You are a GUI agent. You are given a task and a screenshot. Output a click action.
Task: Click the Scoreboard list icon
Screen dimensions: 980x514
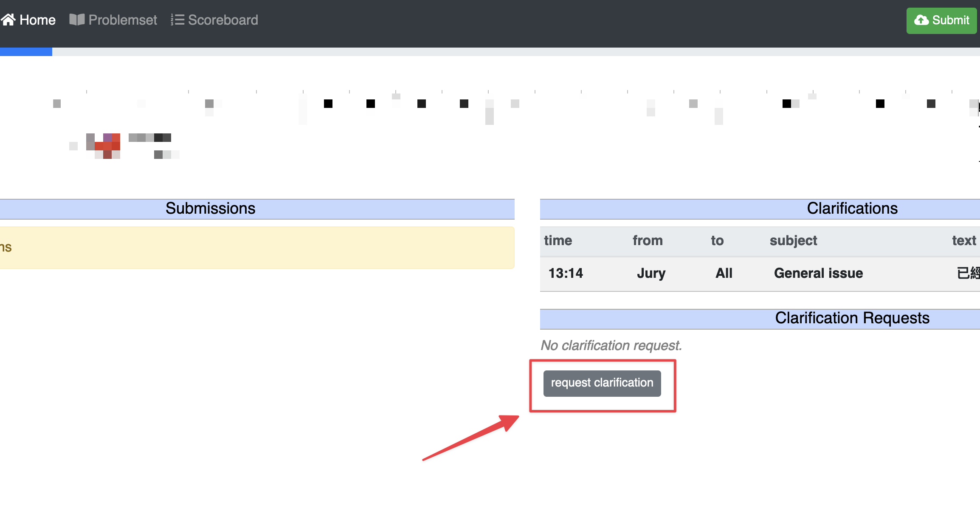pos(177,20)
